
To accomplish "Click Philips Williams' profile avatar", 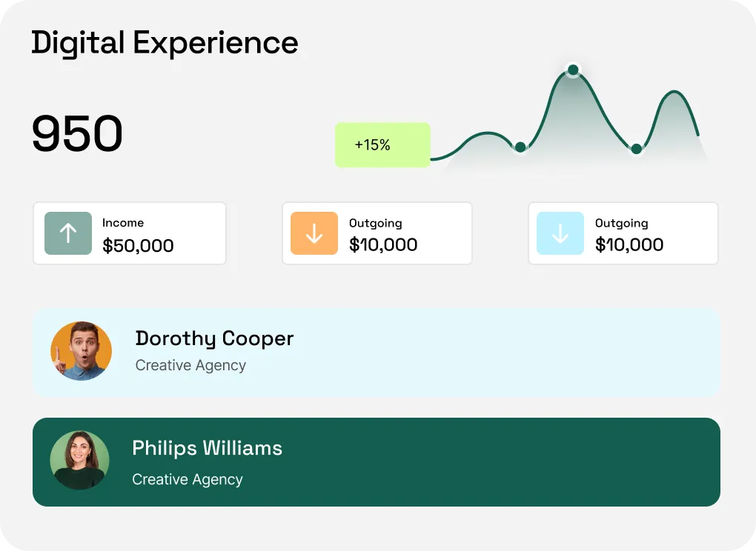I will tap(79, 460).
